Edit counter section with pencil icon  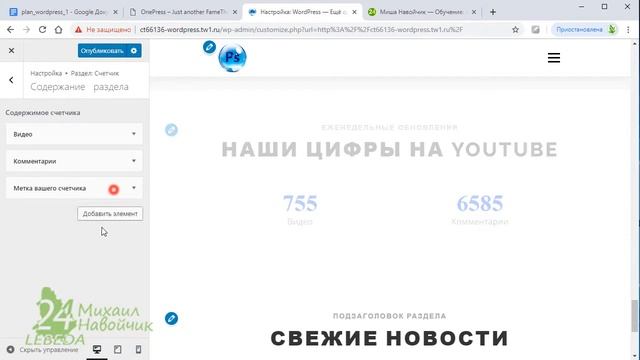(x=171, y=130)
